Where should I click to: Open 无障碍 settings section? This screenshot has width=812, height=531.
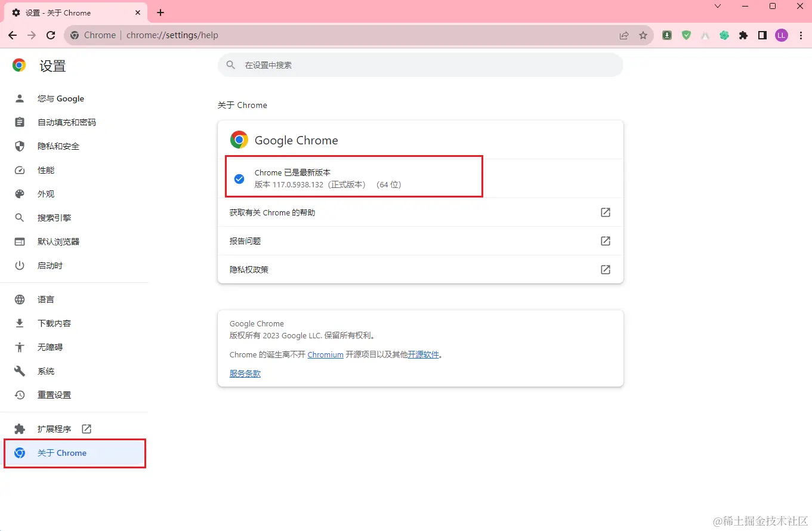(74, 347)
